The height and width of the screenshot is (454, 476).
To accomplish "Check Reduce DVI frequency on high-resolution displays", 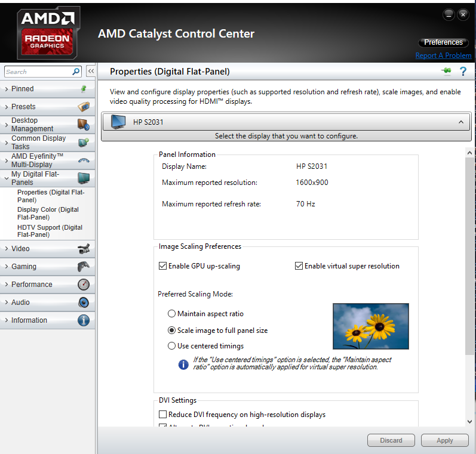I will pos(162,414).
